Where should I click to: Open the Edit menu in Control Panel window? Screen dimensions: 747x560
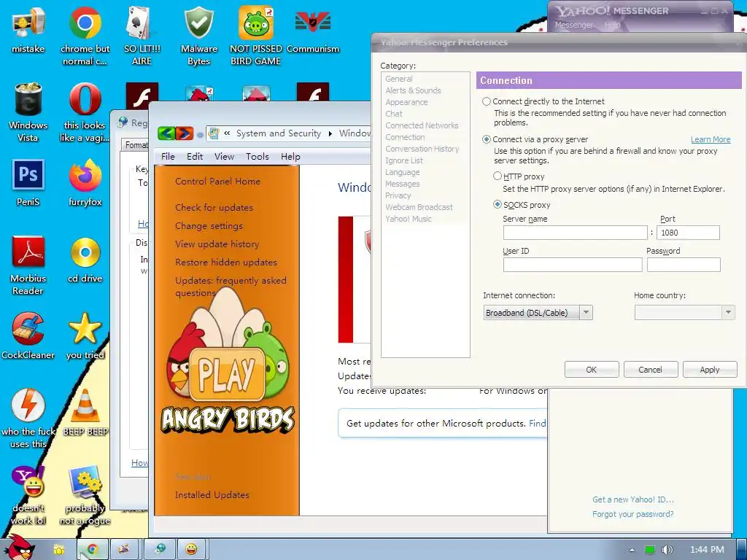[x=194, y=157]
